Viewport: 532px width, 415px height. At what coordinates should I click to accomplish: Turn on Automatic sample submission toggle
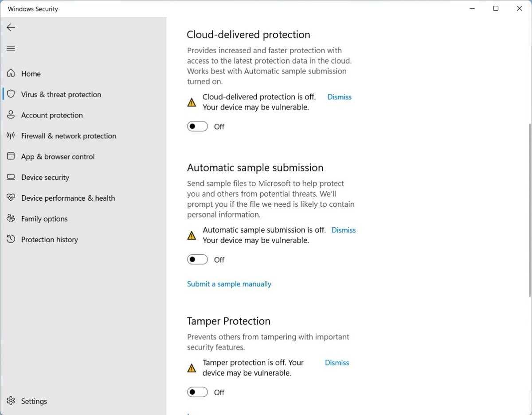click(x=197, y=260)
